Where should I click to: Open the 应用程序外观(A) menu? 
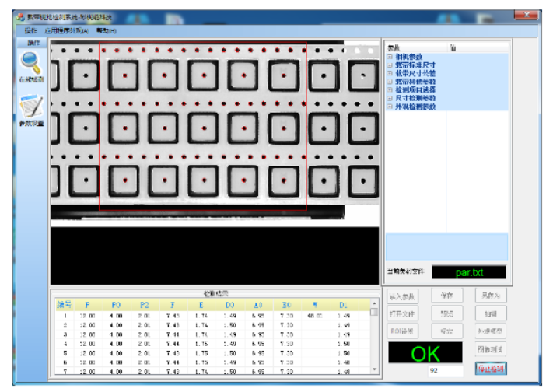67,30
